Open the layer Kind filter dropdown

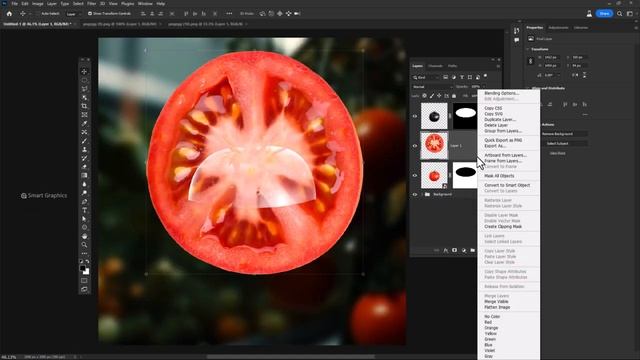pos(426,77)
